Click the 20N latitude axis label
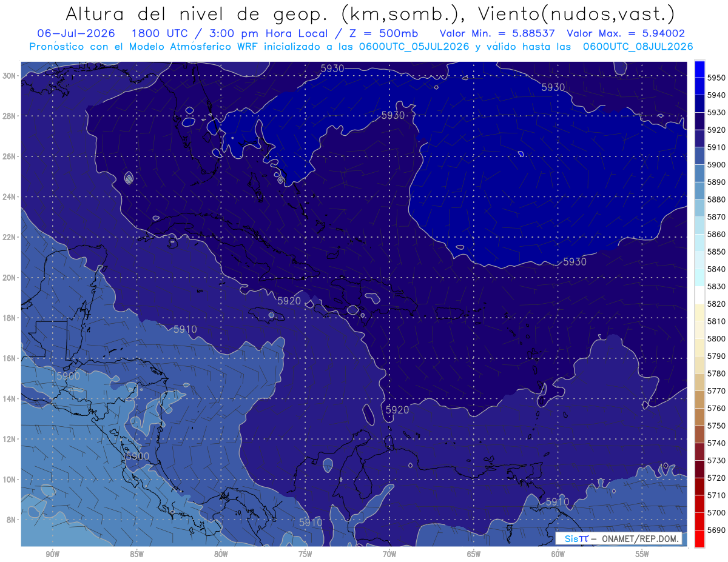728x562 pixels. [x=9, y=278]
